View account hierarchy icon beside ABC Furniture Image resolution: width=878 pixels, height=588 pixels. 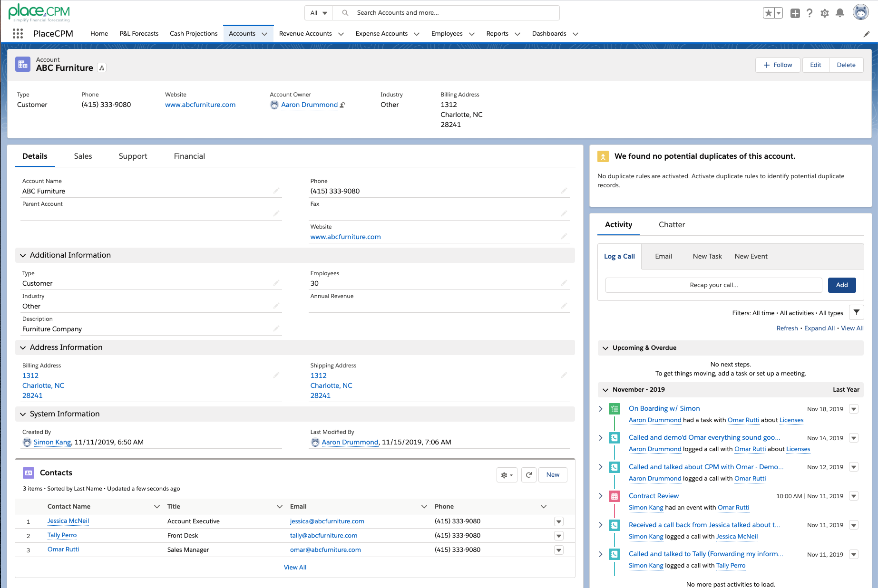point(102,68)
